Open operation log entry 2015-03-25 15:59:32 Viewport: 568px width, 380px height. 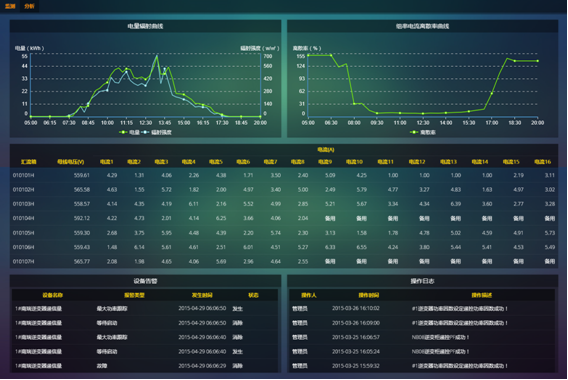422,366
